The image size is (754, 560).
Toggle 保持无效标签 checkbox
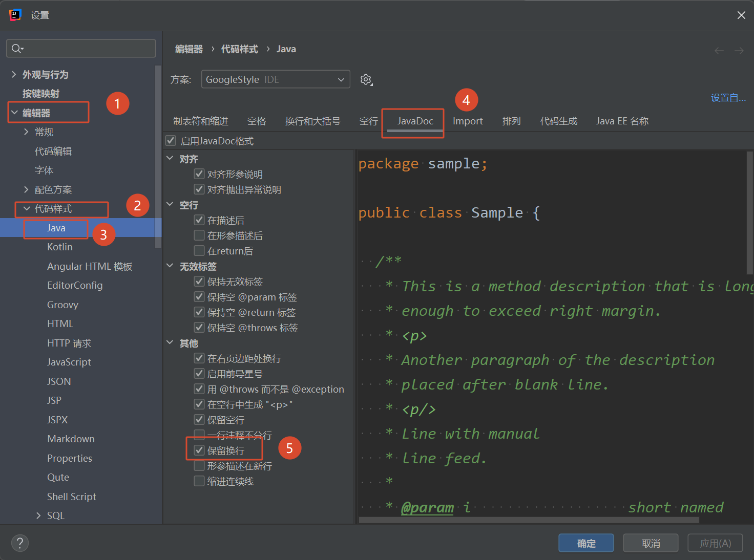click(x=199, y=282)
